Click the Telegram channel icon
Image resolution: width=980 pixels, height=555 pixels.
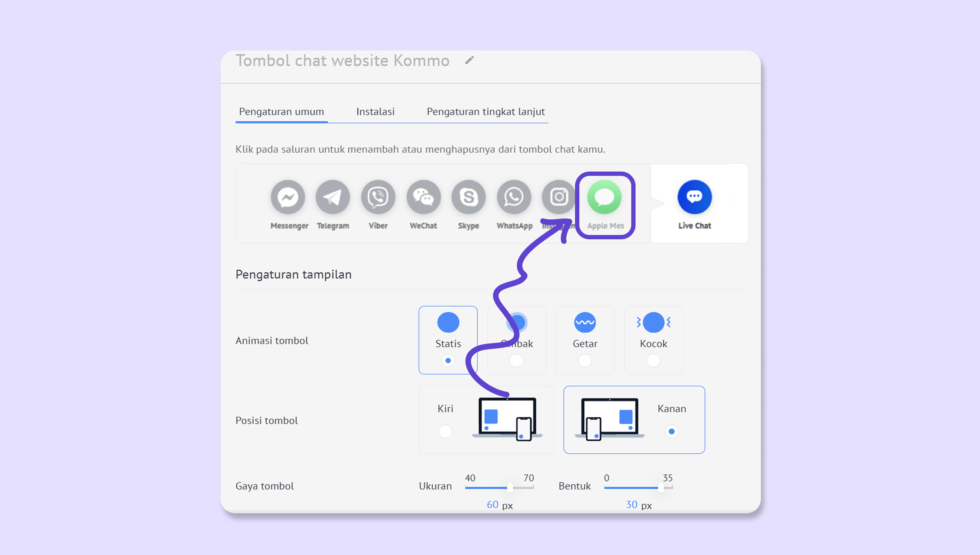click(x=333, y=197)
